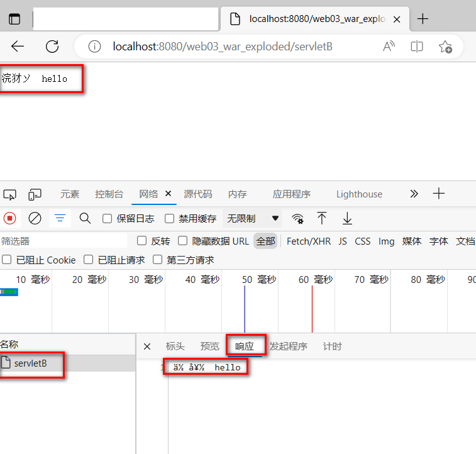476x454 pixels.
Task: Toggle split screen icon
Action: pos(417,47)
